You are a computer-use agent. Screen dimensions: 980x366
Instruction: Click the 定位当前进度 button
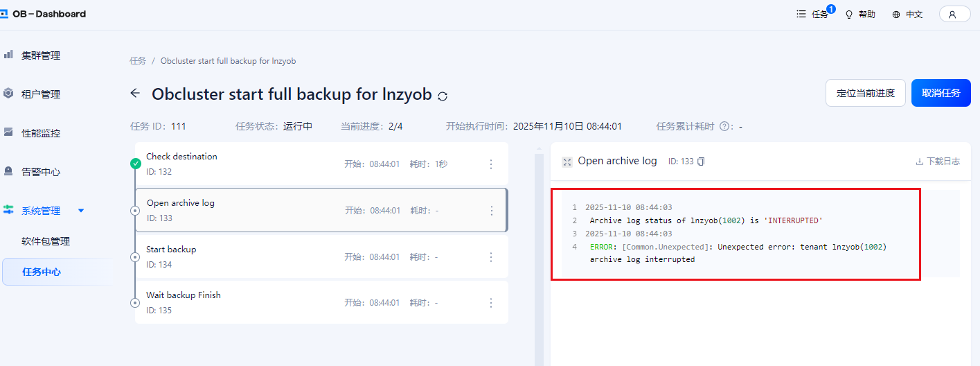(x=865, y=93)
